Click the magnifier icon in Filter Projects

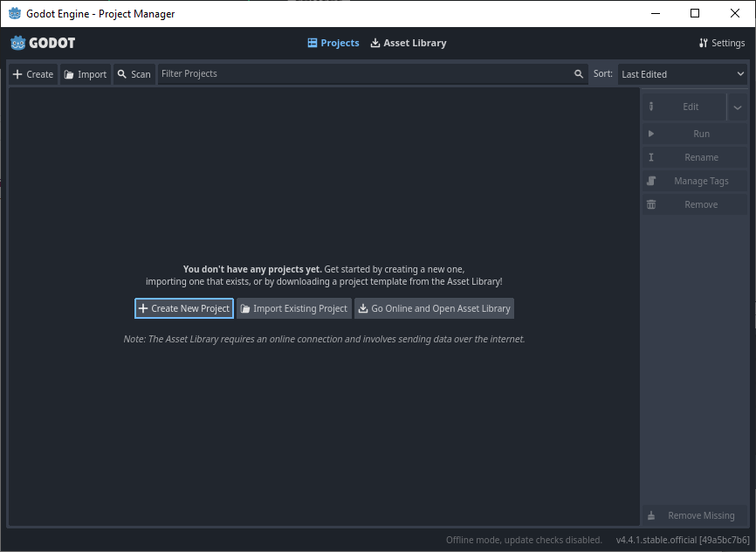click(x=578, y=74)
